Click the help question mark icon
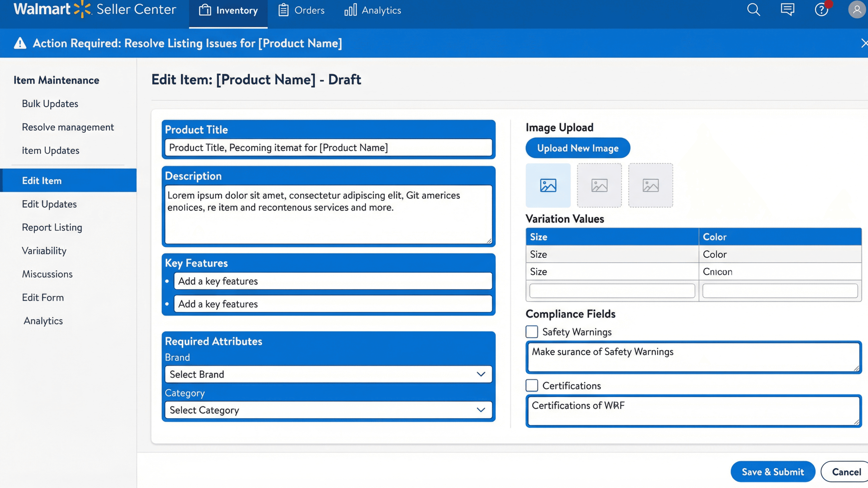Image resolution: width=868 pixels, height=488 pixels. click(821, 10)
